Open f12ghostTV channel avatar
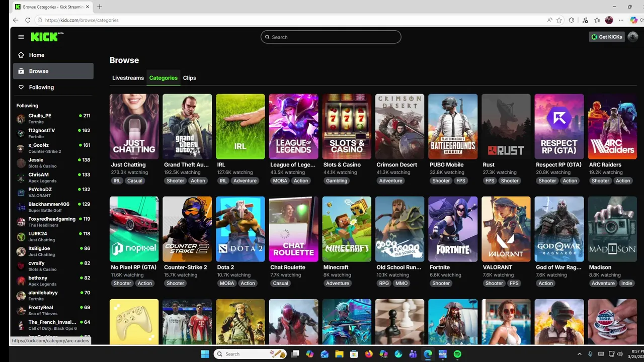Screen dimensions: 644x362 tap(21, 133)
